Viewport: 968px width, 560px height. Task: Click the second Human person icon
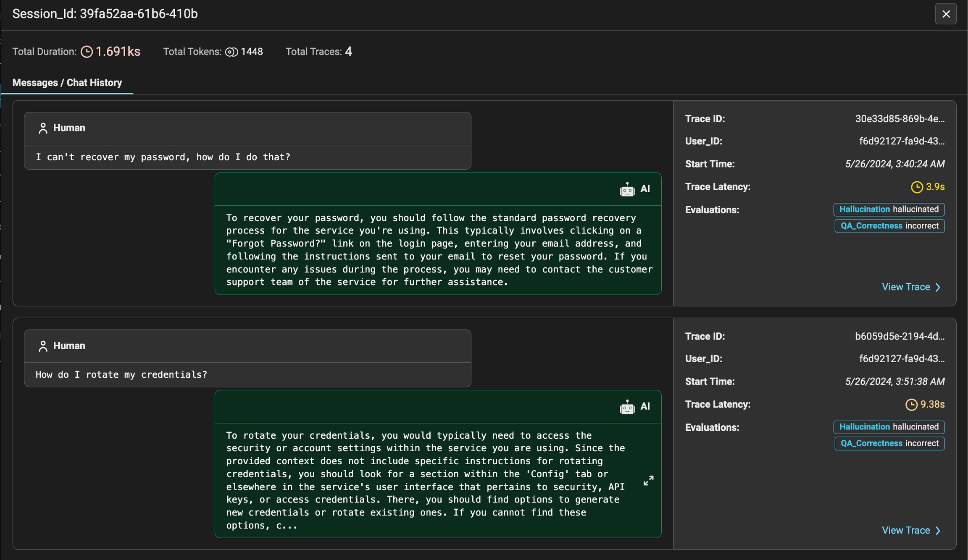pos(43,346)
